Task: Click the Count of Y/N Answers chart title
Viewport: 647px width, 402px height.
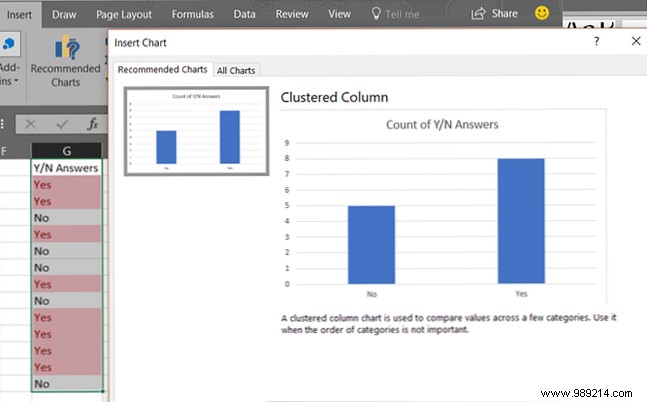Action: [442, 125]
